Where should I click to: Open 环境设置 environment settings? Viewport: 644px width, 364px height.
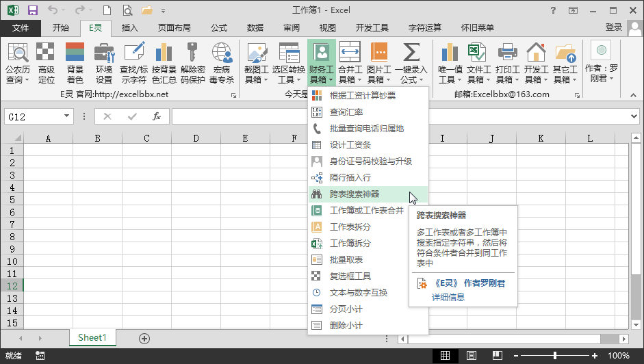(104, 63)
